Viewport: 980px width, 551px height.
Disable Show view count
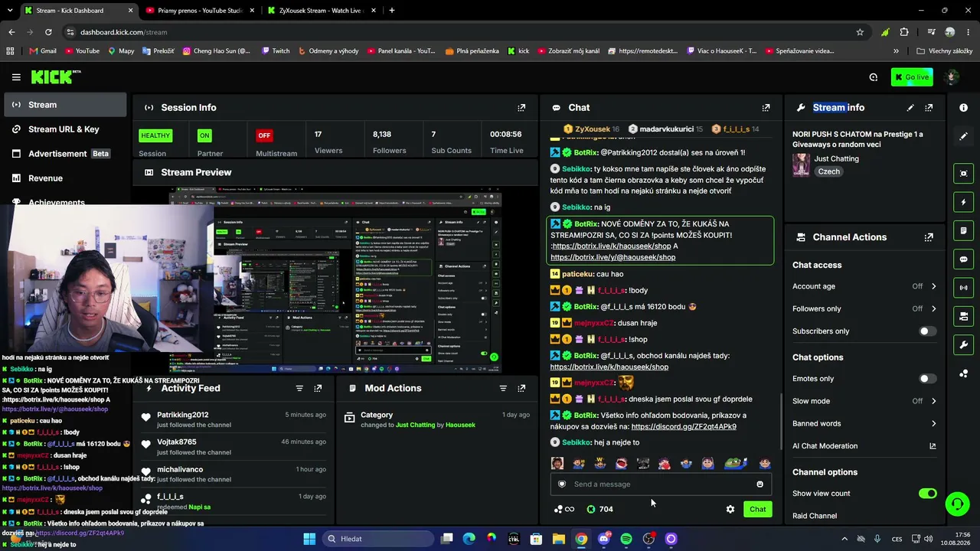click(x=927, y=494)
